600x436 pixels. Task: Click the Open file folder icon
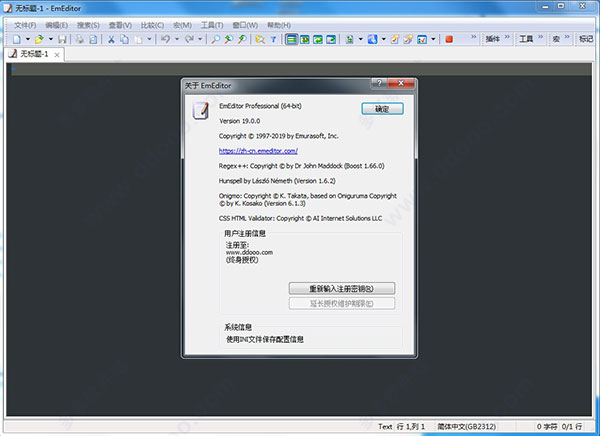point(39,39)
